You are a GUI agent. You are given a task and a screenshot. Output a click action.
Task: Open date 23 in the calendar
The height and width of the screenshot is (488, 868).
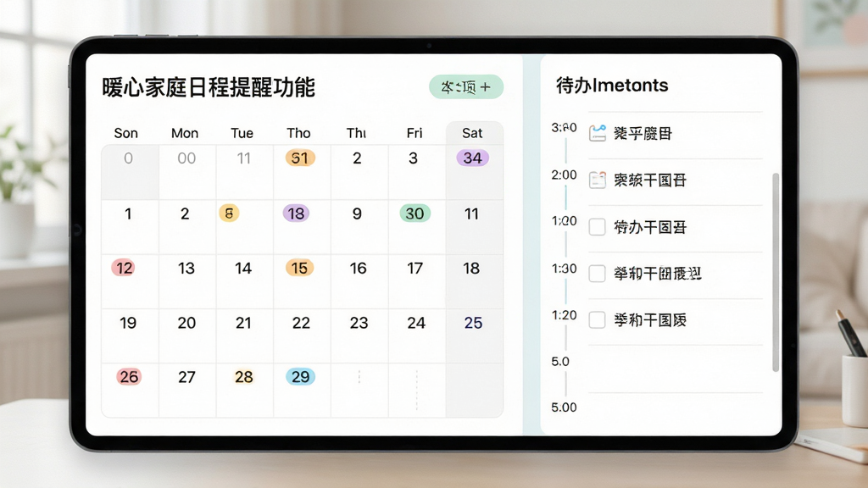[x=359, y=323]
